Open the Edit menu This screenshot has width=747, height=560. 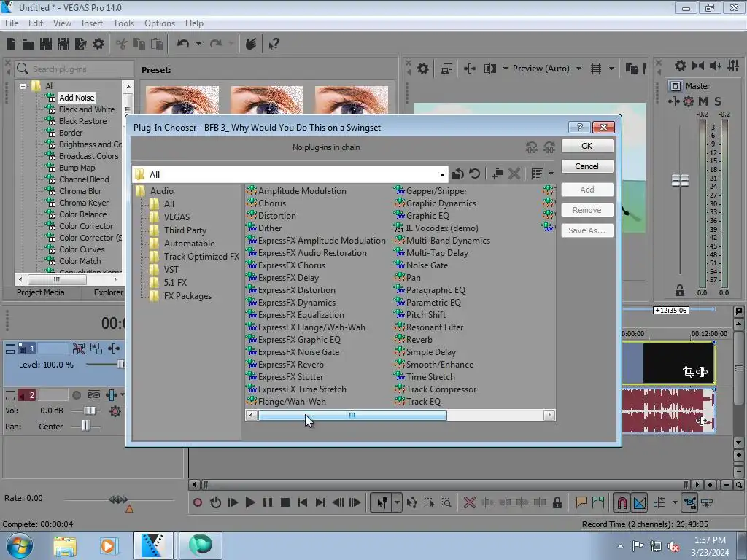click(x=36, y=23)
